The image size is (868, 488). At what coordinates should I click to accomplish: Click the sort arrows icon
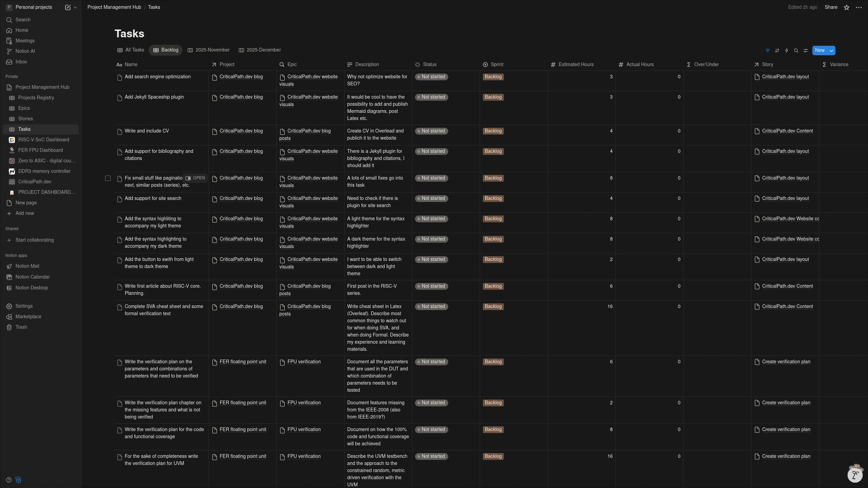point(777,50)
